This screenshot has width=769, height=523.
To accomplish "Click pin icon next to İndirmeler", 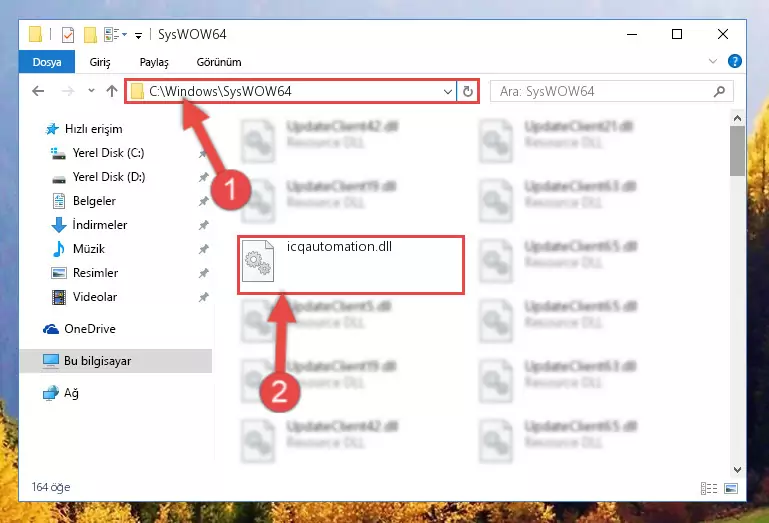I will [204, 226].
